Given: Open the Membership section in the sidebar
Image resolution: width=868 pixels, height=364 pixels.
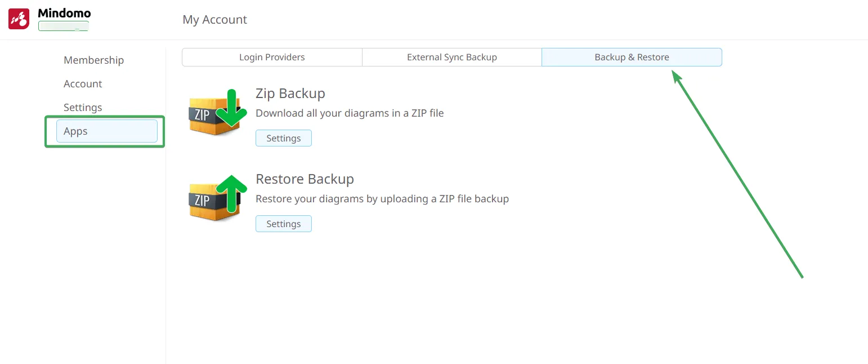Looking at the screenshot, I should click(x=93, y=60).
